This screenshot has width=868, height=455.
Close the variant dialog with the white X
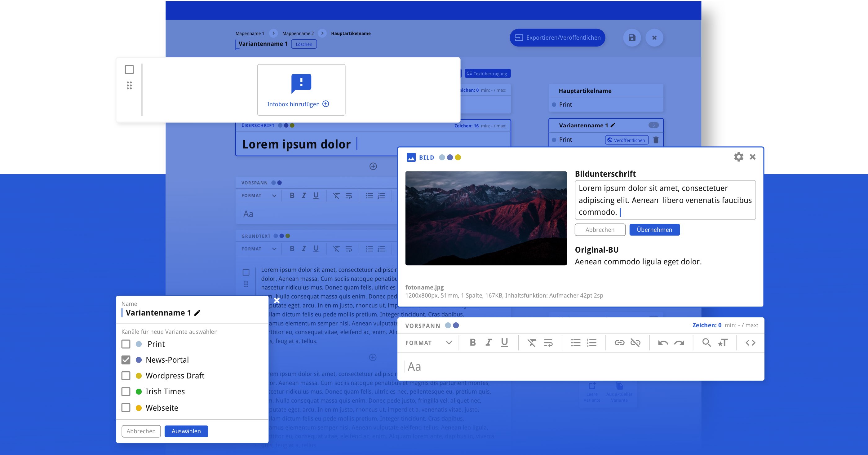pyautogui.click(x=277, y=300)
